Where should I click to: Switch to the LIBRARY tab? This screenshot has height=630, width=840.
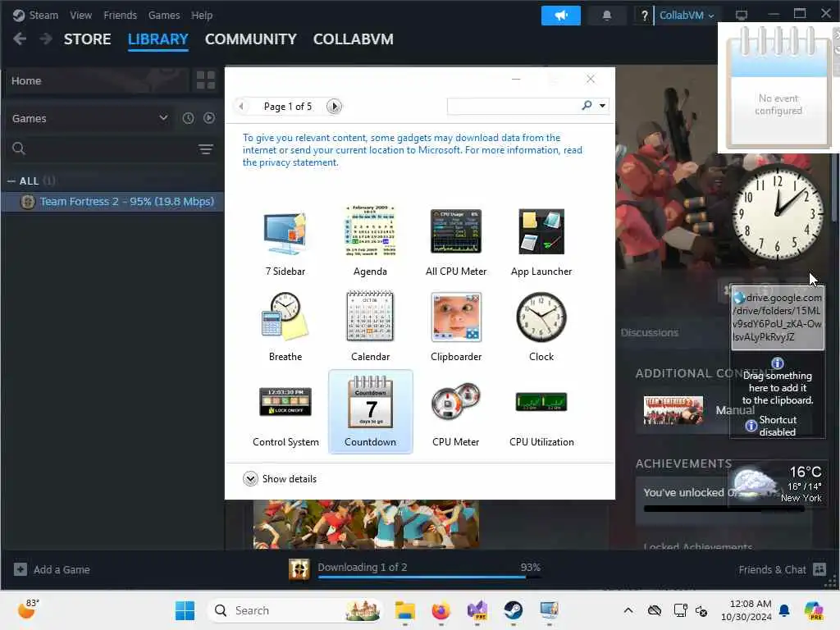157,39
